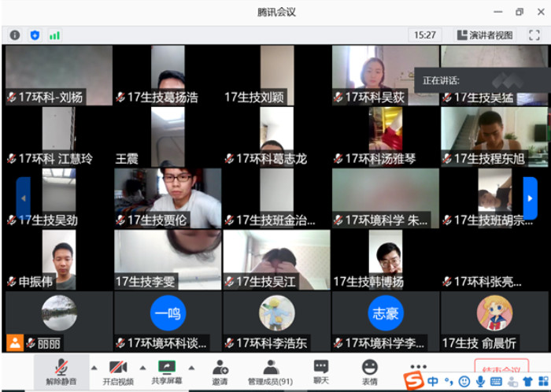The height and width of the screenshot is (392, 551).
Task: Select the 17生技贾伦 video tile
Action: tap(167, 198)
